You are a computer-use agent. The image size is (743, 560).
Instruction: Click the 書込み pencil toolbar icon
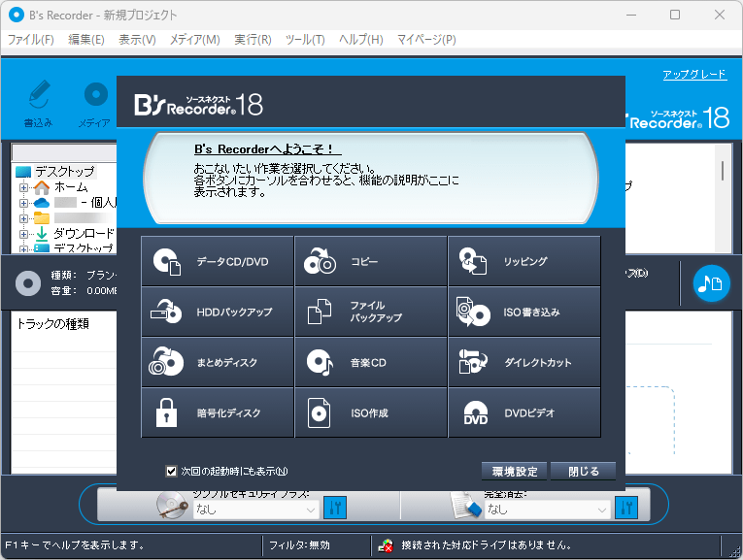coord(39,96)
